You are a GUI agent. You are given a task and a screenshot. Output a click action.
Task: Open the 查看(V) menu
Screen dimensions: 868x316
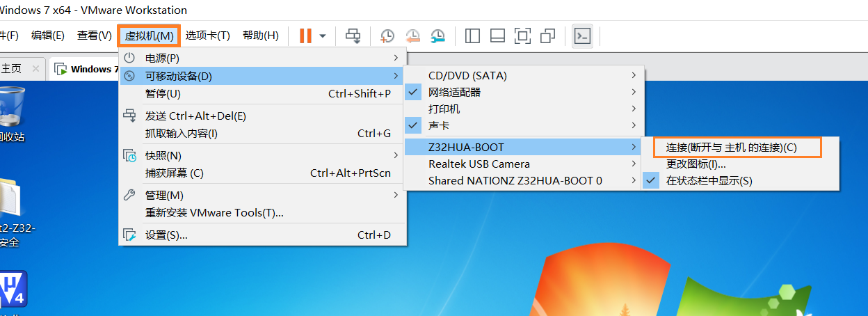95,35
